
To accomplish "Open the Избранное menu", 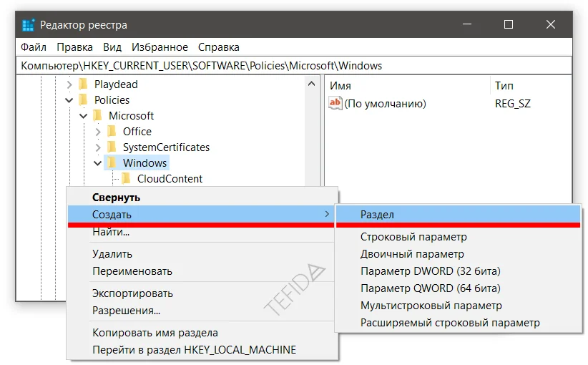I will click(x=160, y=47).
